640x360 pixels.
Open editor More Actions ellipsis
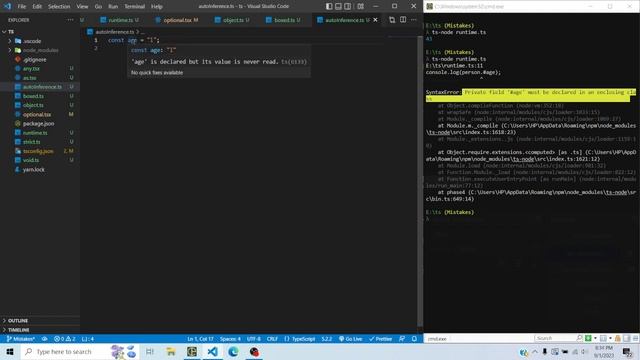(414, 20)
